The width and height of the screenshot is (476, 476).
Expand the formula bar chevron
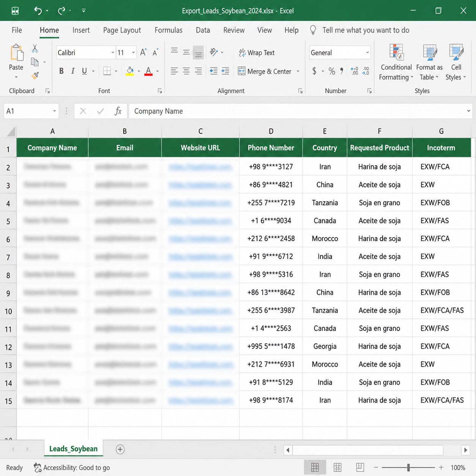468,111
